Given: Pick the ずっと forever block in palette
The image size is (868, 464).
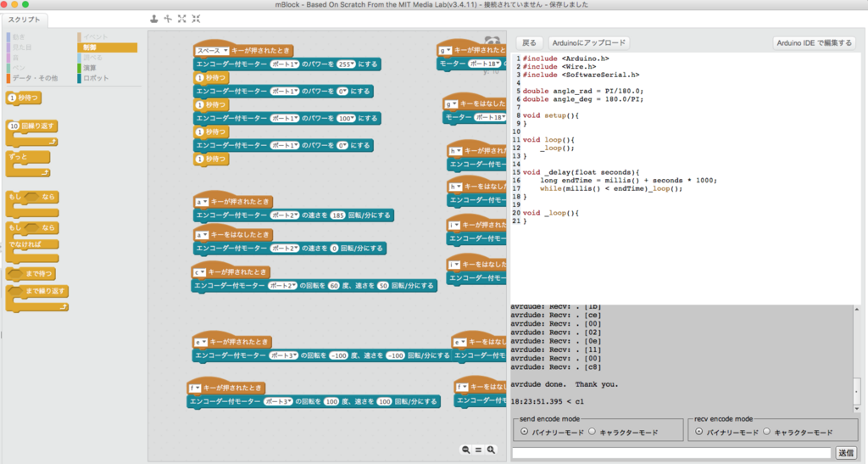Looking at the screenshot, I should point(28,164).
